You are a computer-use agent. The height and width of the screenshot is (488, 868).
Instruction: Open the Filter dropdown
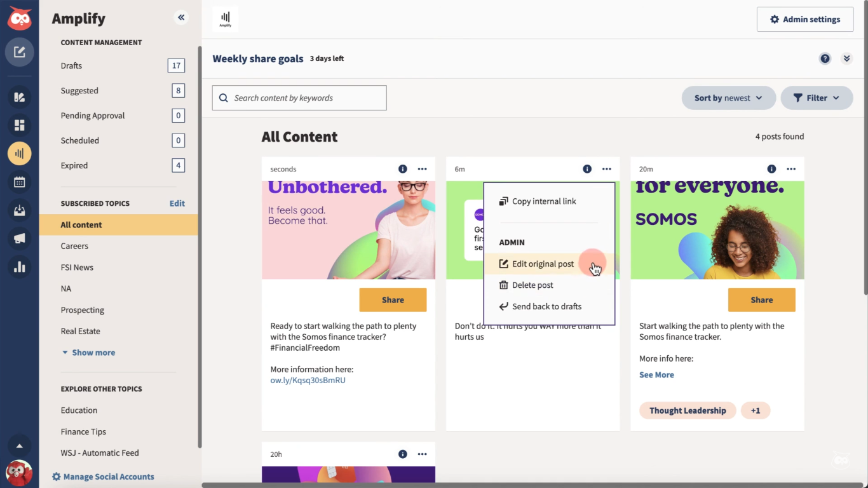point(817,98)
